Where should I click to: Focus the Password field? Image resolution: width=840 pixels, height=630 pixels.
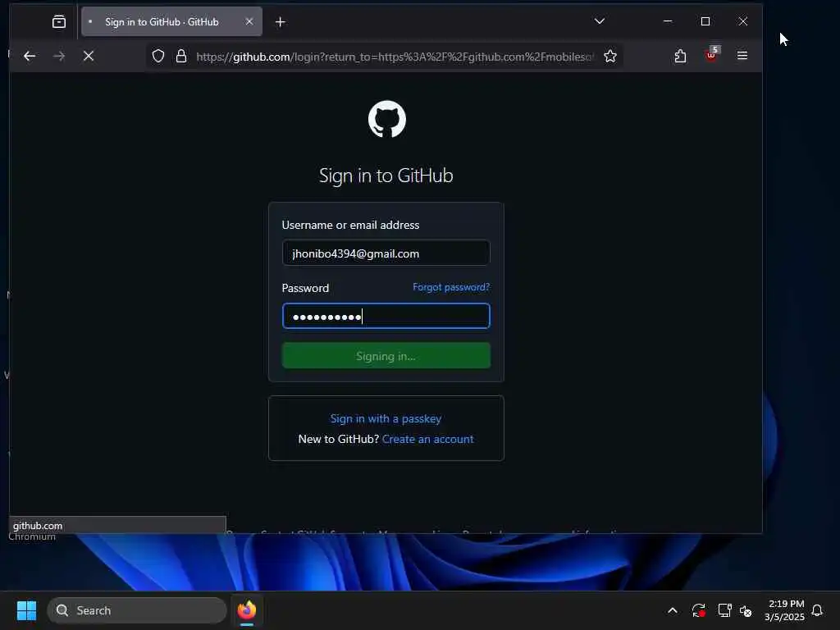[386, 316]
